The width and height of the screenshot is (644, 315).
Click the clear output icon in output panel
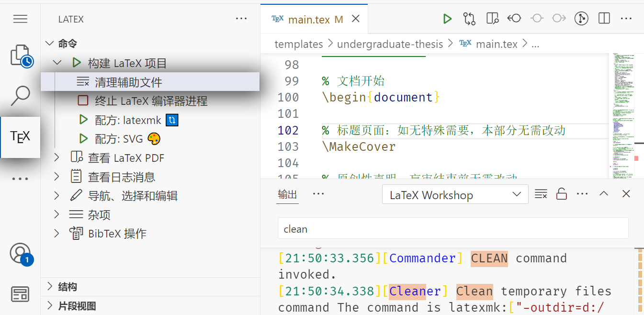541,194
